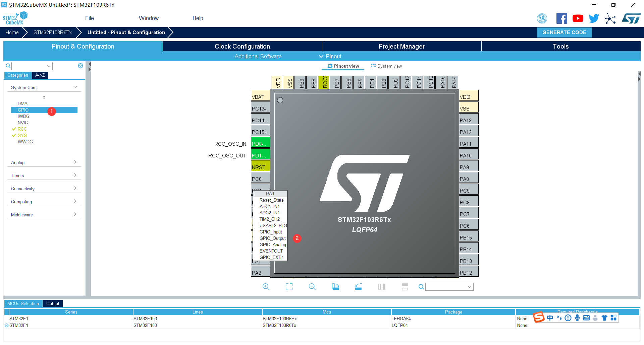
Task: Select NVIC in System Core list
Action: tap(23, 123)
